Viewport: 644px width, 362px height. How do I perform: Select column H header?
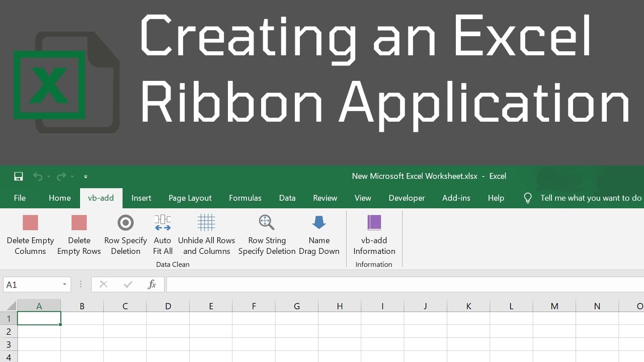point(340,306)
